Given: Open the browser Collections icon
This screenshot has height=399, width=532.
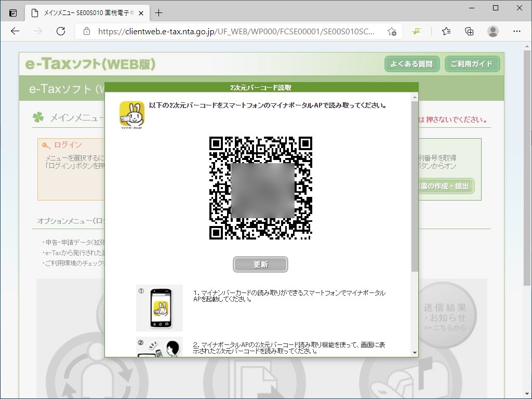Looking at the screenshot, I should click(x=469, y=31).
